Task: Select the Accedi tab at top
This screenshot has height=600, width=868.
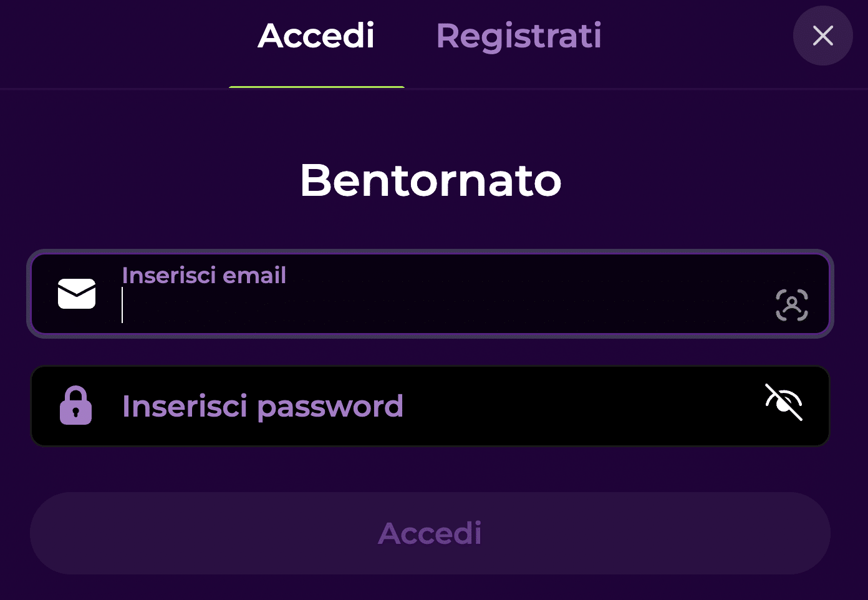Action: 316,36
